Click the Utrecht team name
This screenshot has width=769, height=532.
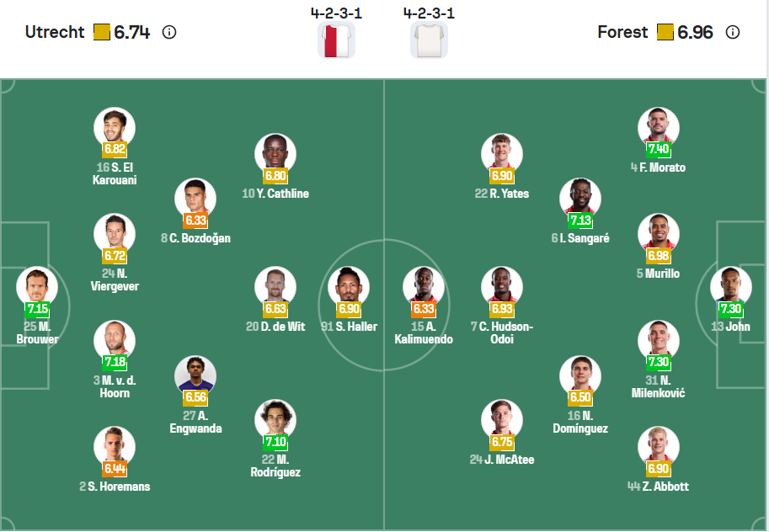coord(55,33)
